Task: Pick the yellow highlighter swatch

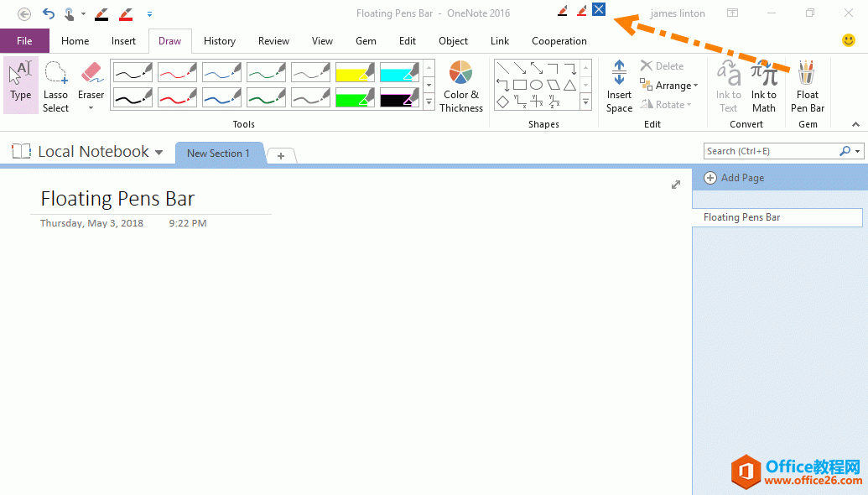Action: click(354, 72)
